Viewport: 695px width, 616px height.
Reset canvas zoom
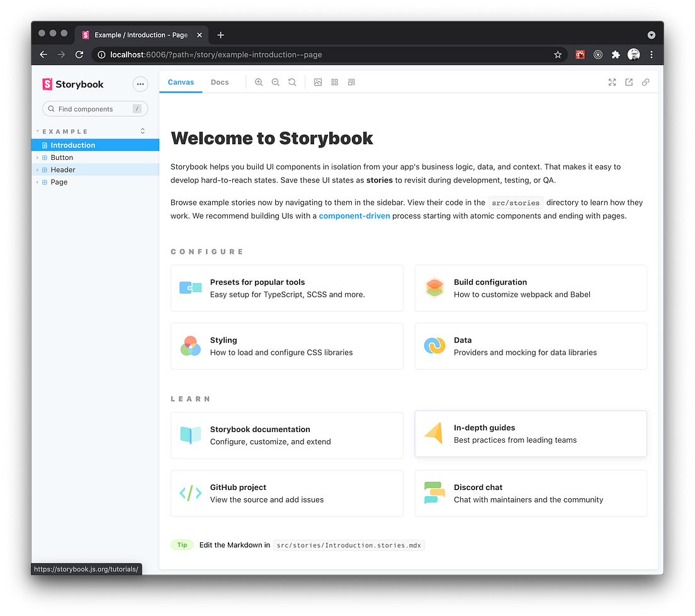pos(292,83)
